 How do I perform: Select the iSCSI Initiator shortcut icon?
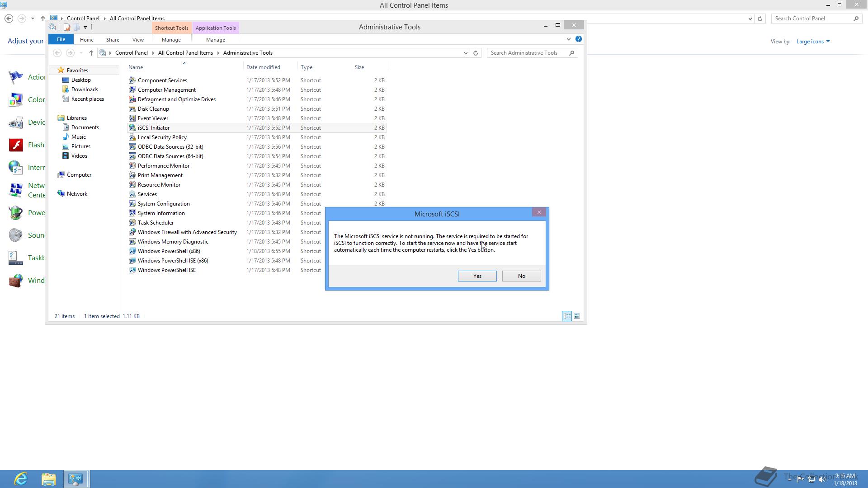pos(132,128)
